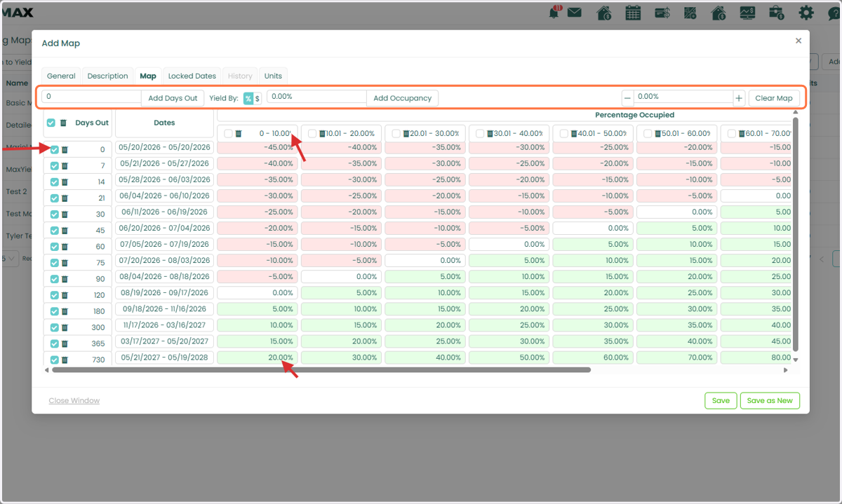Switch to the Locked Dates tab
Screen dimensions: 842x504
(192, 76)
